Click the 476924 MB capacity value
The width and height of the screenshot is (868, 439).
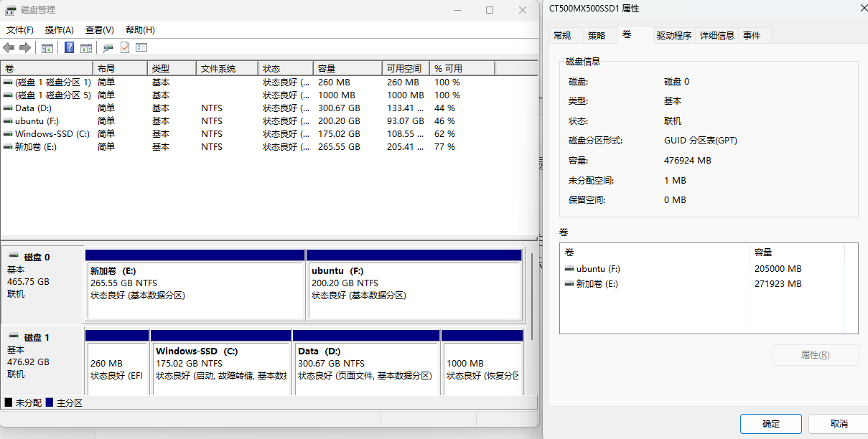click(688, 161)
